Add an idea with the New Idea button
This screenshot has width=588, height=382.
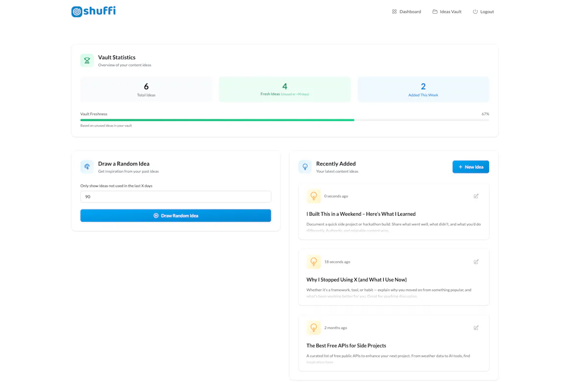click(x=470, y=167)
